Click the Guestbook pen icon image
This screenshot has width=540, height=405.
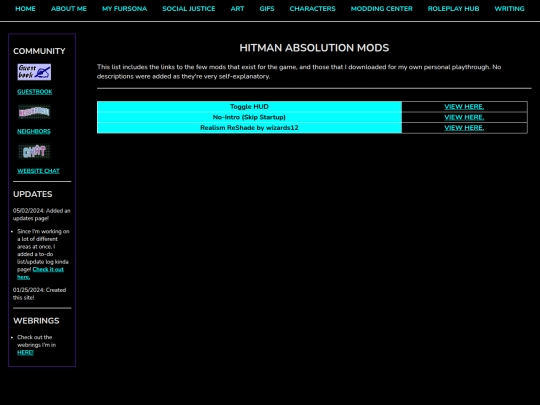tap(34, 72)
